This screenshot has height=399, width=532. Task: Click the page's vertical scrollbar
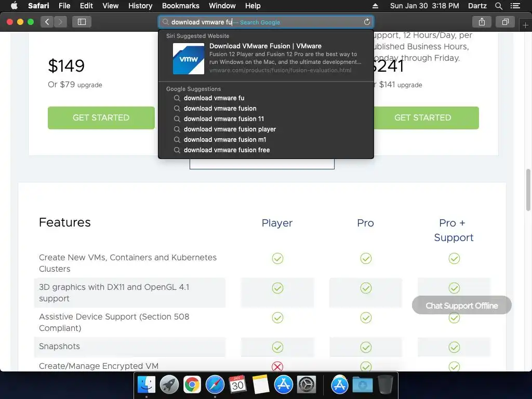pos(528,190)
